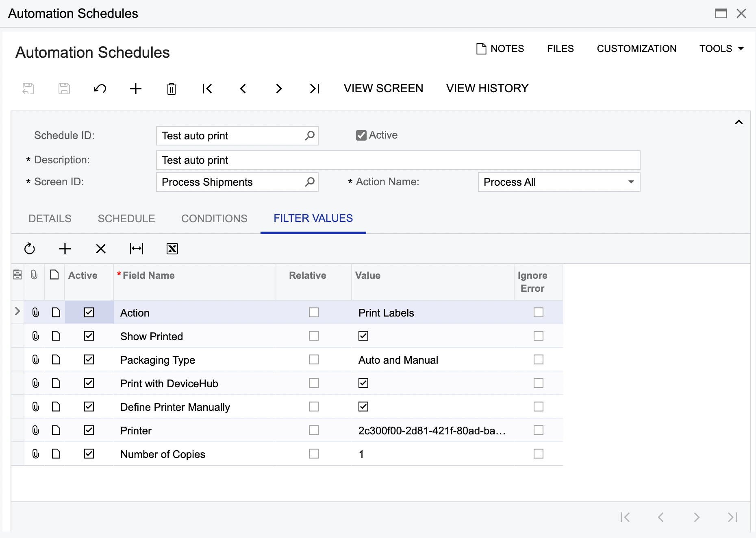Go to first page of grid pager
756x538 pixels.
[x=625, y=517]
